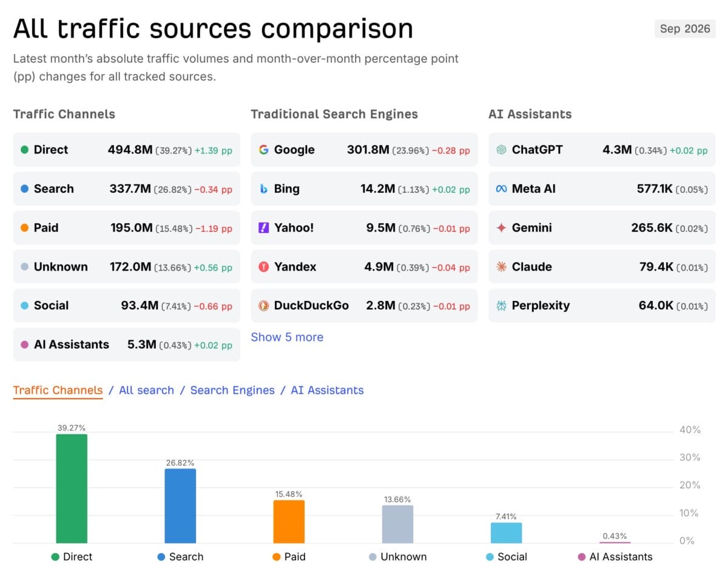
Task: Toggle Direct series in chart legend
Action: point(72,557)
